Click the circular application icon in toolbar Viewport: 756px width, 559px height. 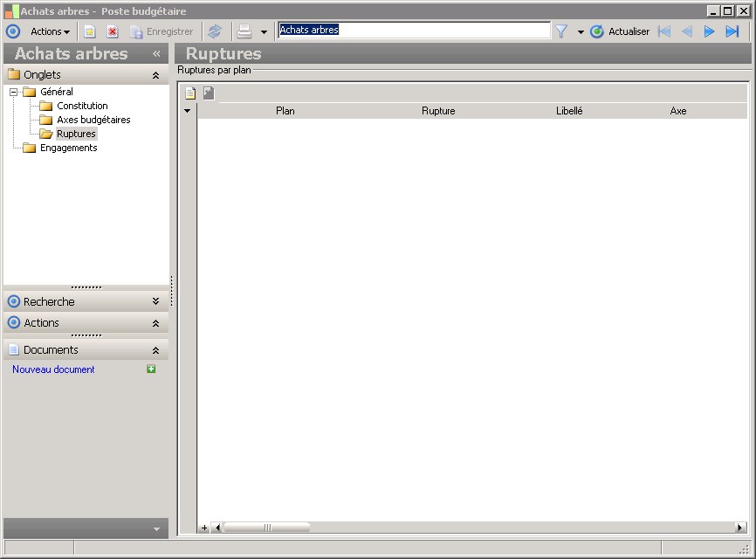click(13, 31)
